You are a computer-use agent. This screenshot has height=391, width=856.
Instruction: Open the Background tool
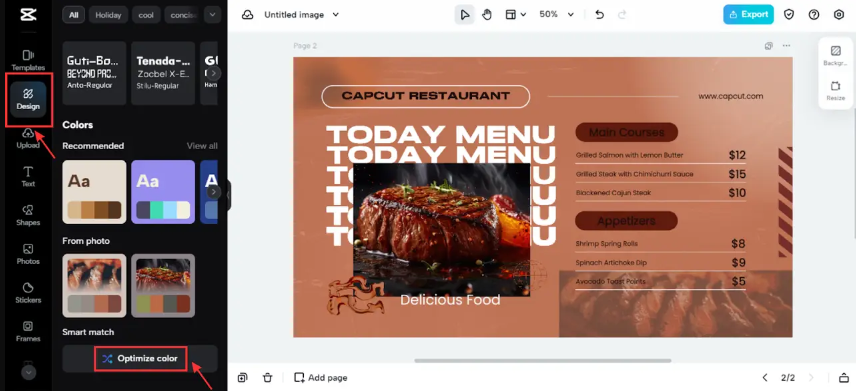[835, 56]
